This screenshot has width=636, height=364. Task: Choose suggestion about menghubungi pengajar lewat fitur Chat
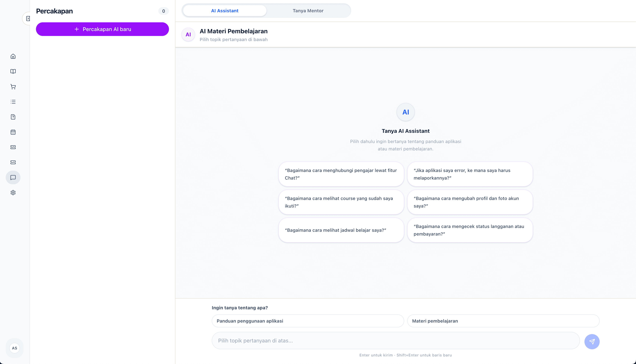pyautogui.click(x=341, y=174)
